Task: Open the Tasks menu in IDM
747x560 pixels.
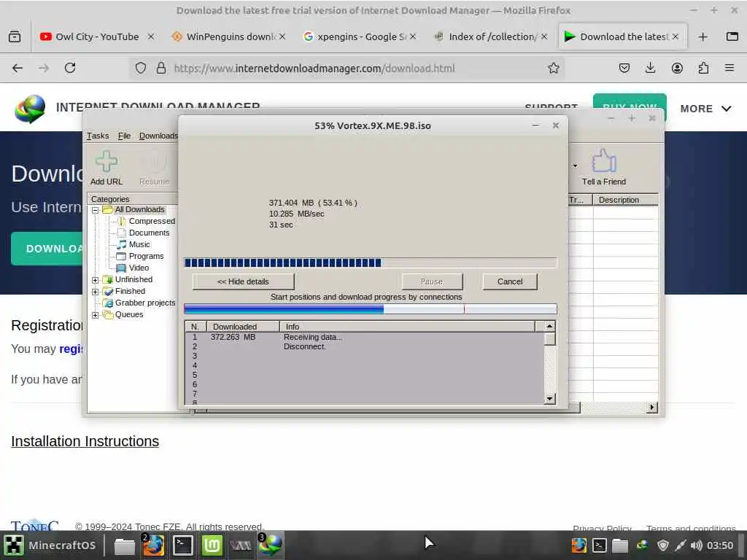Action: (98, 136)
